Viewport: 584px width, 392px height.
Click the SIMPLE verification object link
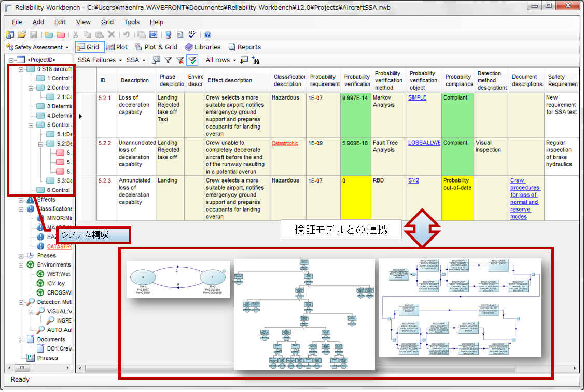pyautogui.click(x=417, y=97)
